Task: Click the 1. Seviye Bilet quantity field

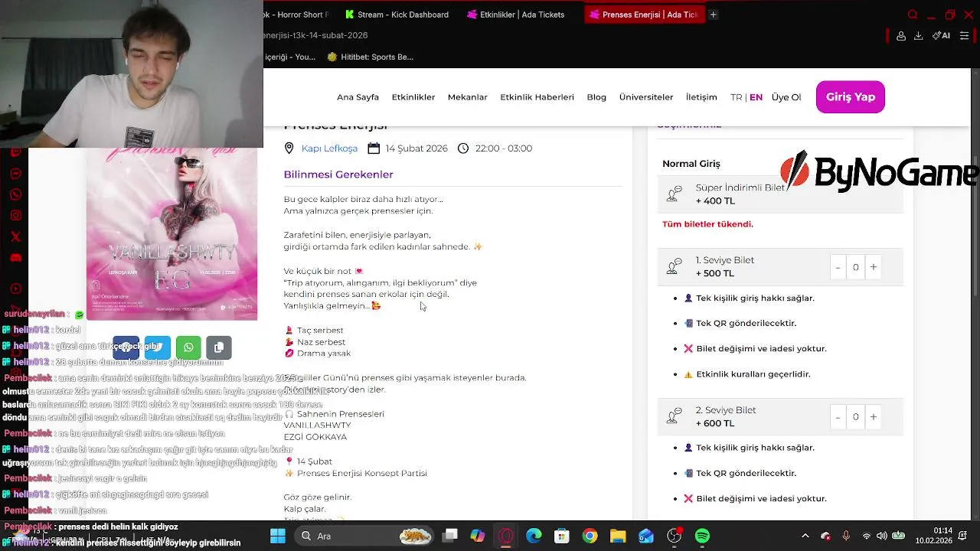Action: click(x=856, y=267)
